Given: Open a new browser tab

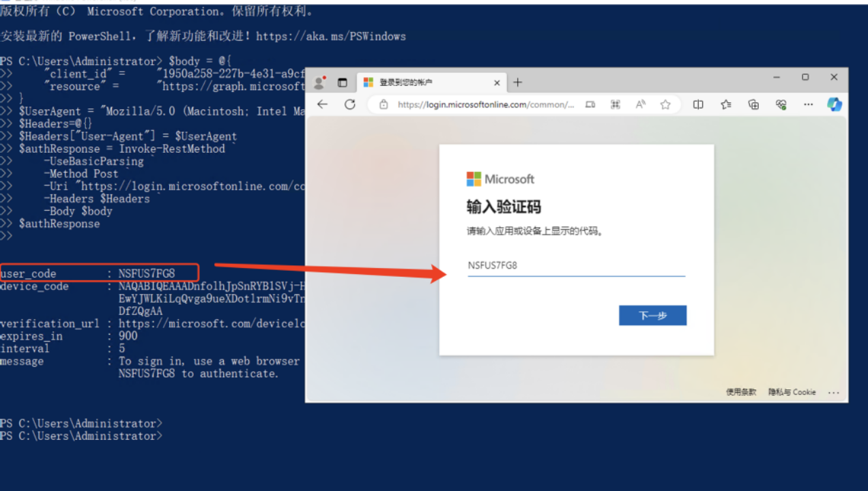Looking at the screenshot, I should tap(518, 83).
